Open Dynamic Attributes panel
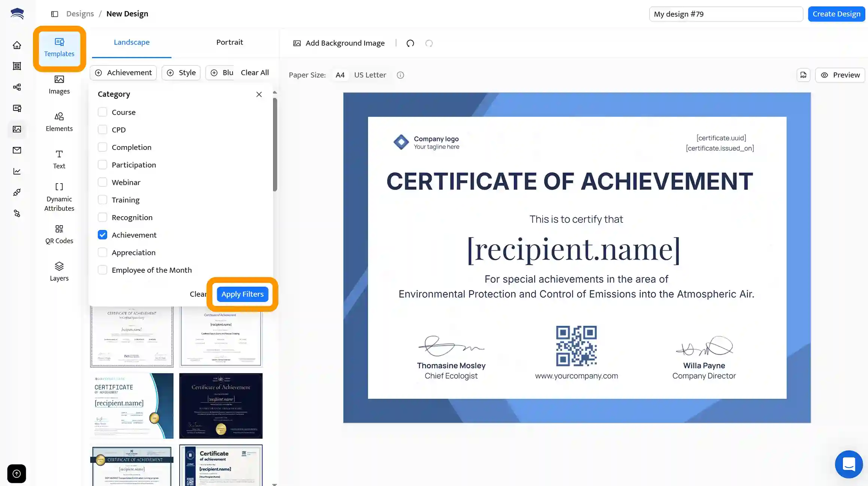Image resolution: width=868 pixels, height=486 pixels. click(59, 197)
